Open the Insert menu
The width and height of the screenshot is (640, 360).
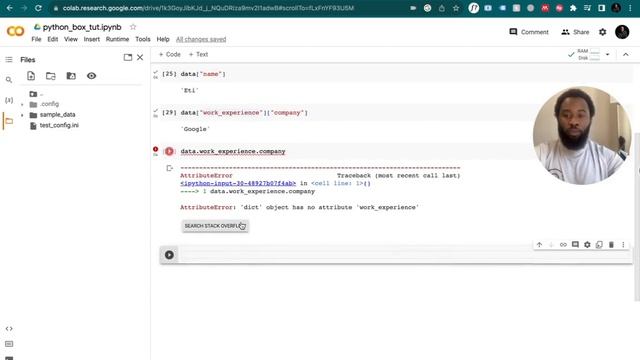(x=91, y=39)
